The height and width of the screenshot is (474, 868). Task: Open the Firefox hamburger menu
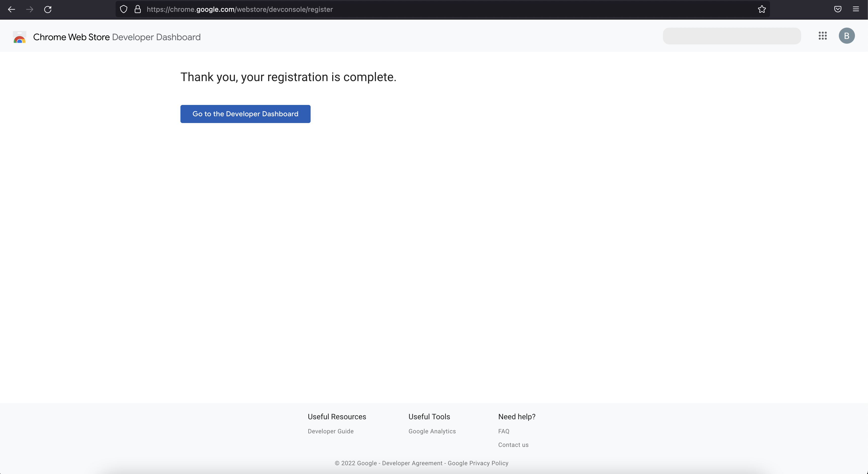click(855, 9)
